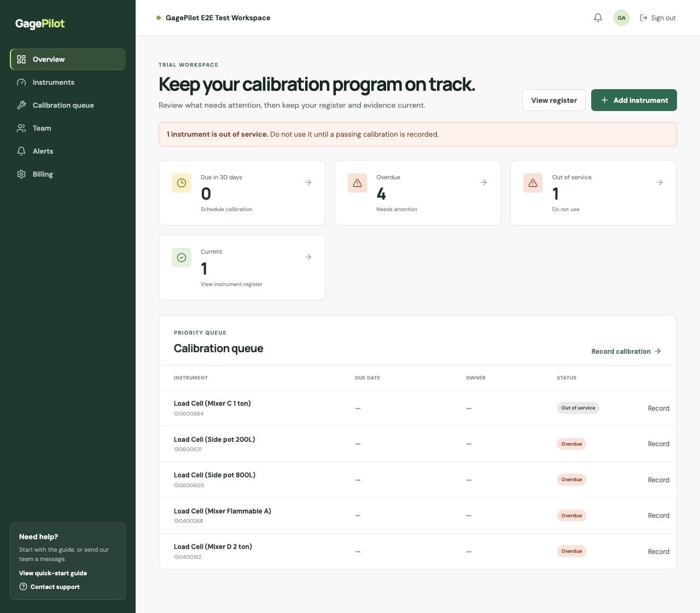Open Calibration queue in sidebar

68,105
